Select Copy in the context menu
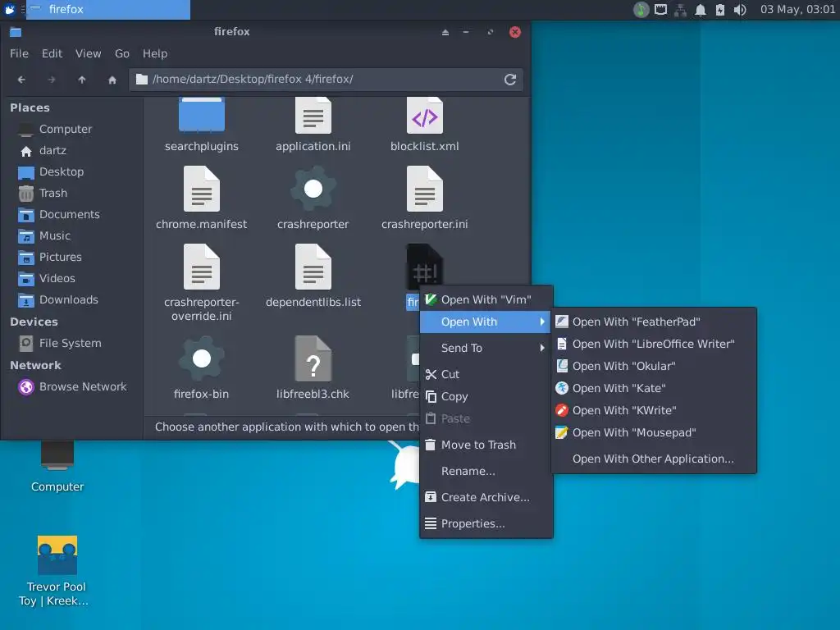Viewport: 840px width, 630px height. pyautogui.click(x=486, y=396)
